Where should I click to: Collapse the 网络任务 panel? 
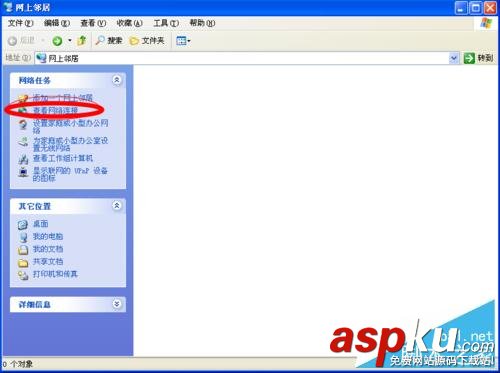(x=117, y=80)
